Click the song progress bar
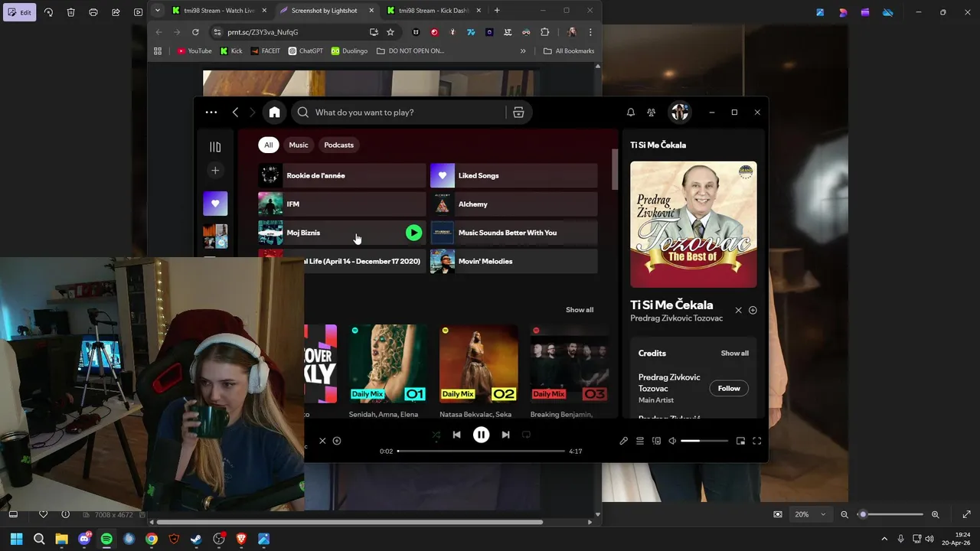 point(481,452)
